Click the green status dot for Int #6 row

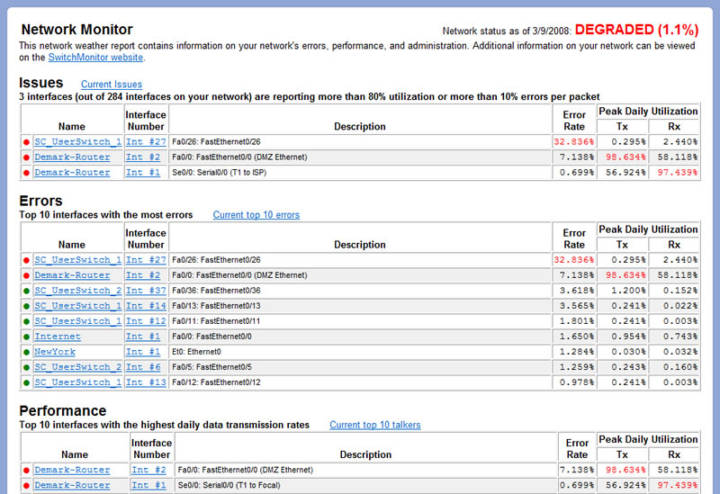(x=26, y=368)
